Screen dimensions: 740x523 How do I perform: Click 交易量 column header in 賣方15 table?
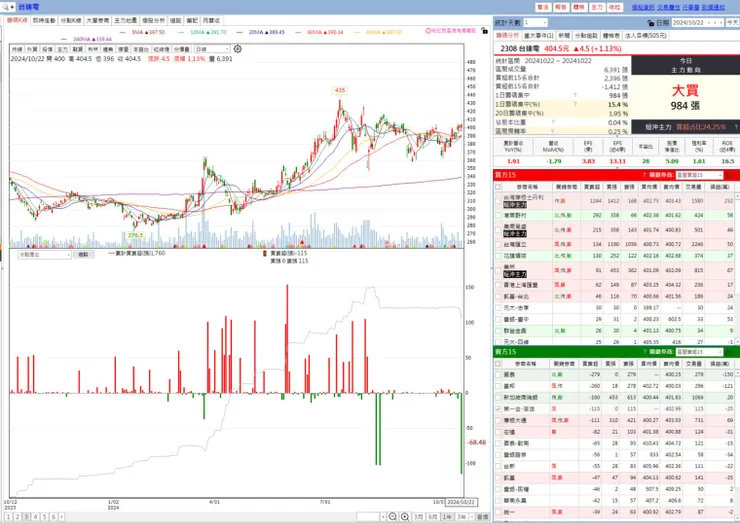click(694, 364)
